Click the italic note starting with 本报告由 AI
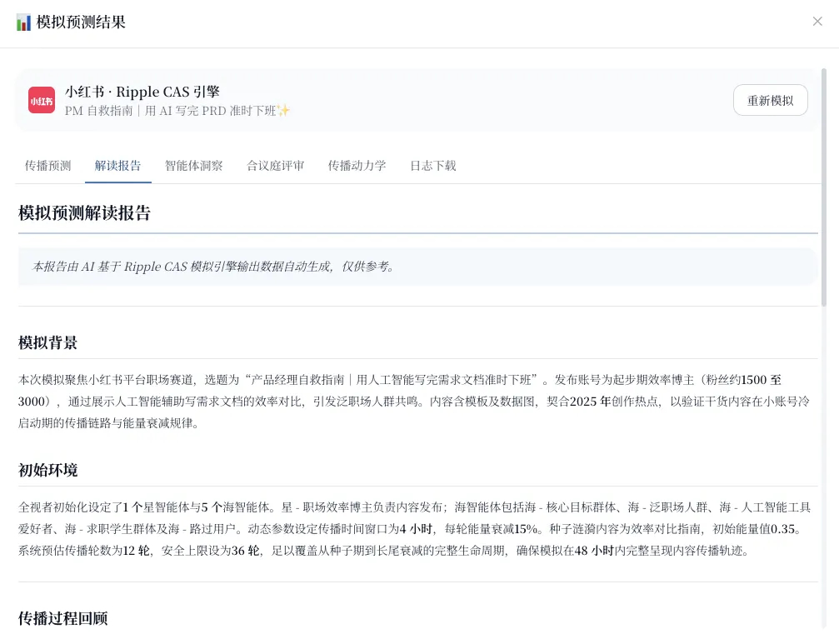 [214, 267]
